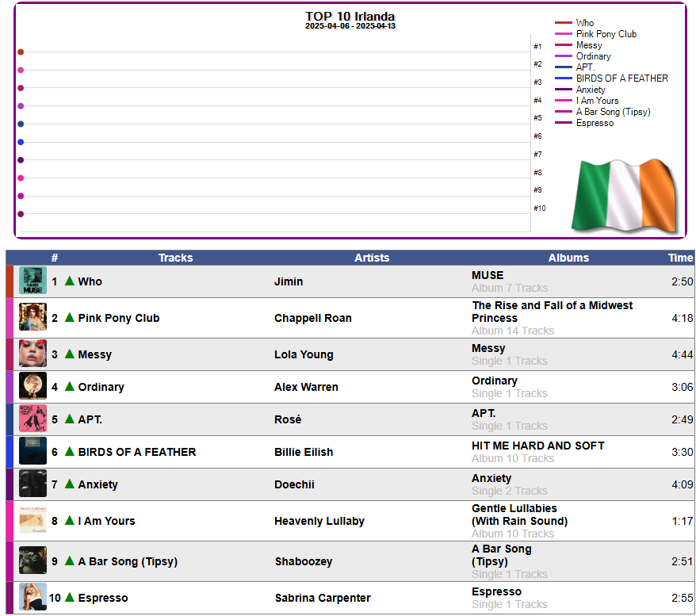Click the #10 chart dot

coord(21,214)
